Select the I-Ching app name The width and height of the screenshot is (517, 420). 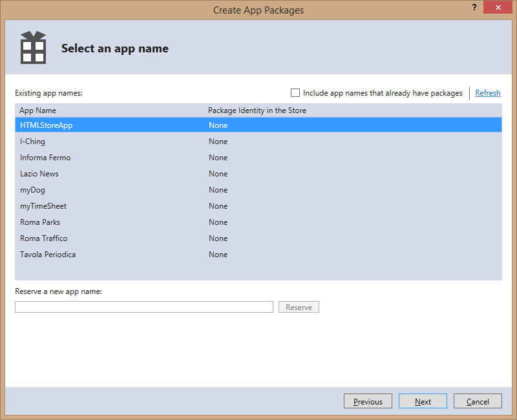[x=32, y=142]
